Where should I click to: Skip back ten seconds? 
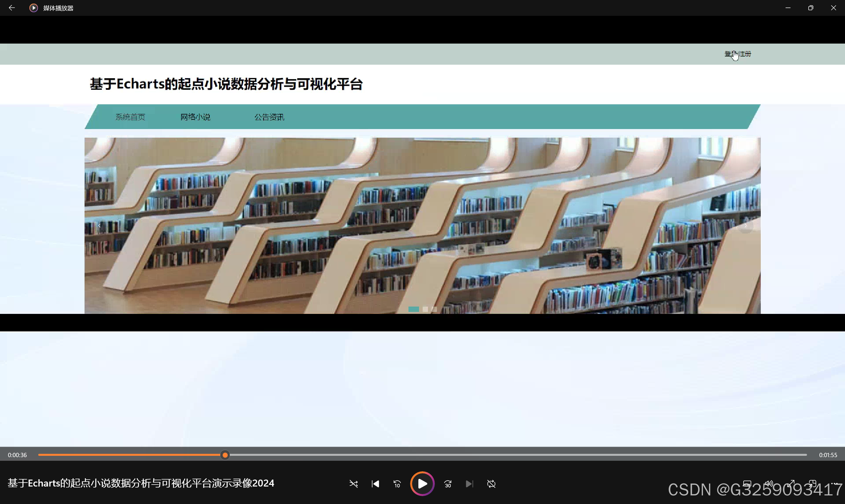click(397, 484)
